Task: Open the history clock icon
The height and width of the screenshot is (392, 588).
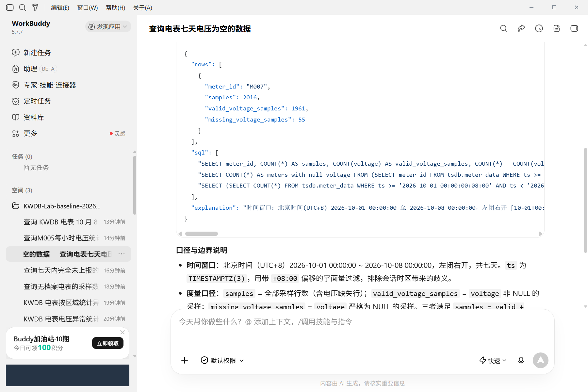Action: [539, 28]
